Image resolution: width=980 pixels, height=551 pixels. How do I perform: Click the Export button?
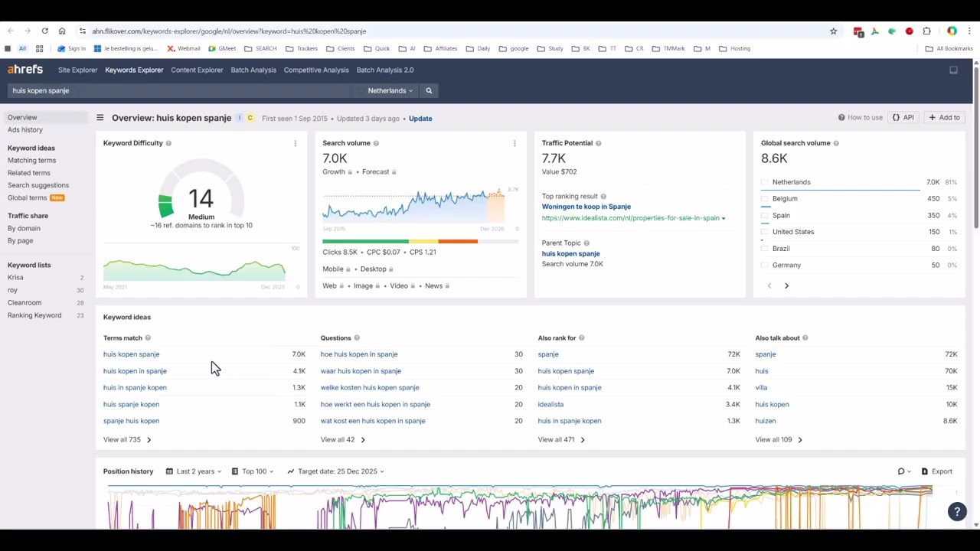pyautogui.click(x=937, y=471)
